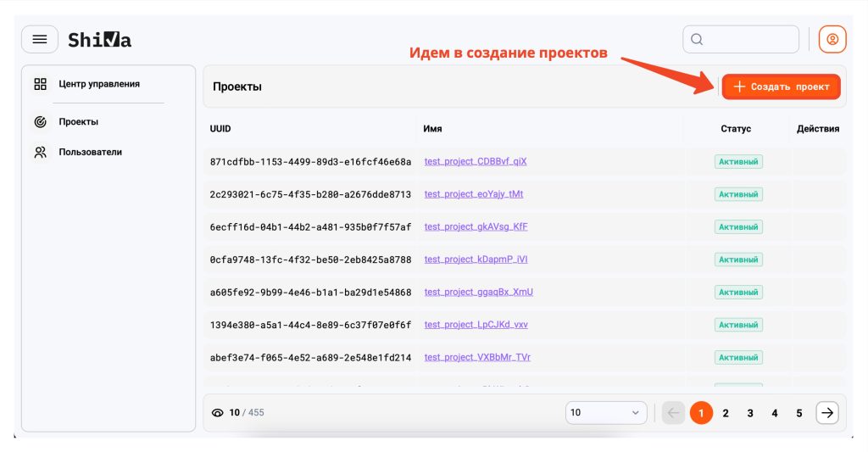
Task: Go to previous page arrow
Action: coord(673,413)
